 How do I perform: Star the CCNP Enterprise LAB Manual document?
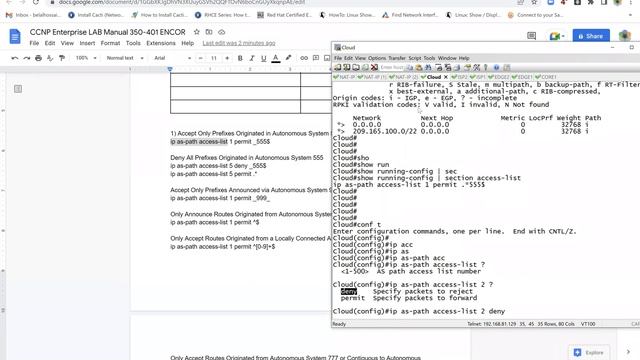click(197, 32)
